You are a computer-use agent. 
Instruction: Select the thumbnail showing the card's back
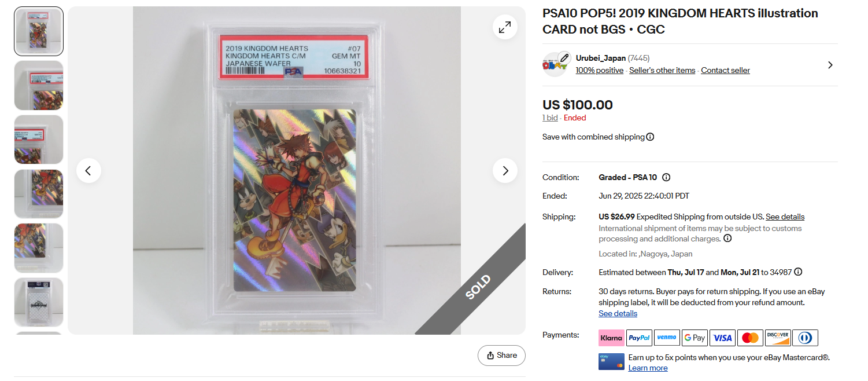point(39,302)
